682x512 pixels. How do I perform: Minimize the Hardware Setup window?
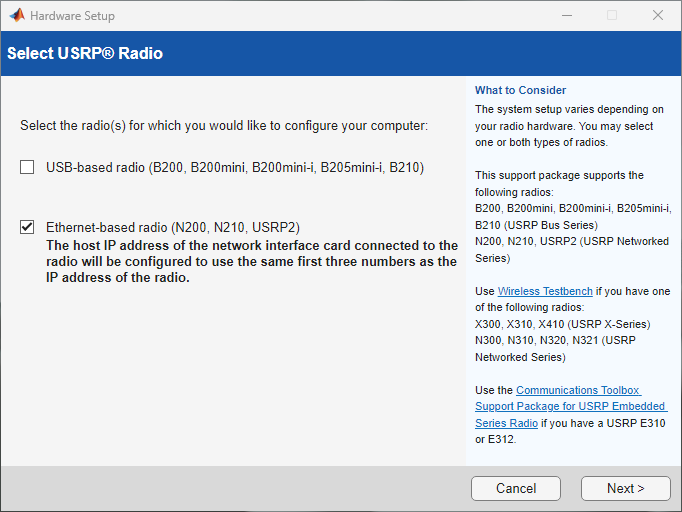pyautogui.click(x=566, y=16)
